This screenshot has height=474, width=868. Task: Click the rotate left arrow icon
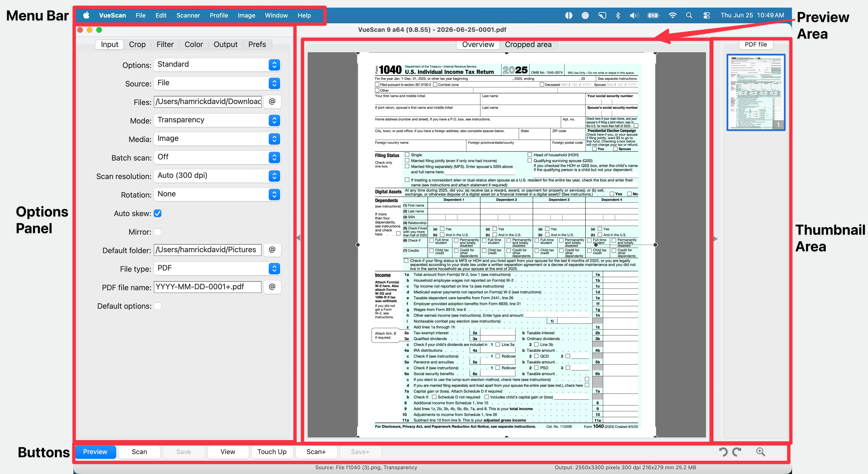tap(723, 452)
